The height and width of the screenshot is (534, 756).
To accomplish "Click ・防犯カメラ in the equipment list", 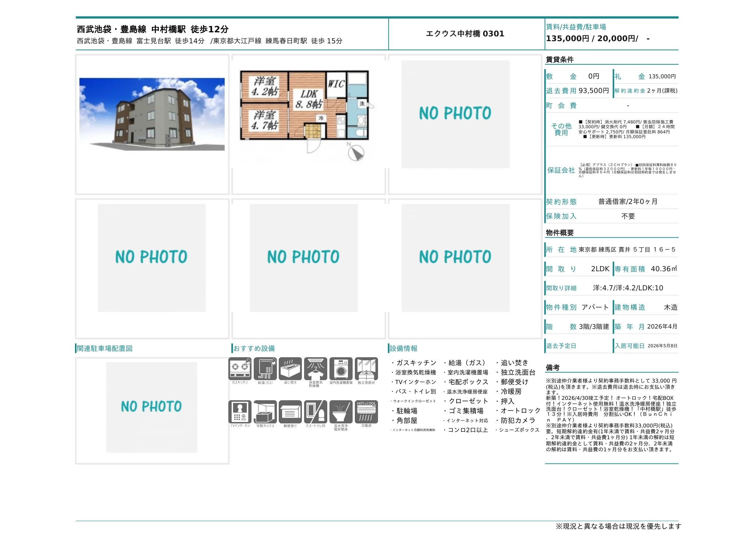I will [x=515, y=420].
